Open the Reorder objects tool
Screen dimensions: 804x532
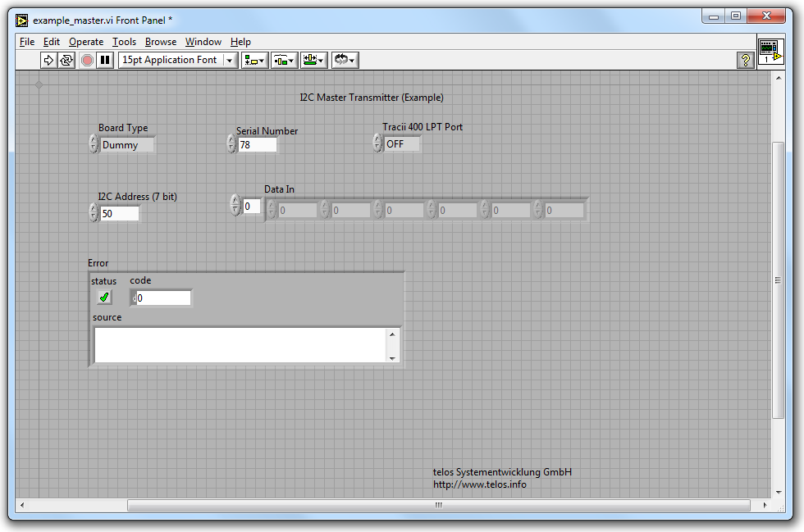(344, 60)
